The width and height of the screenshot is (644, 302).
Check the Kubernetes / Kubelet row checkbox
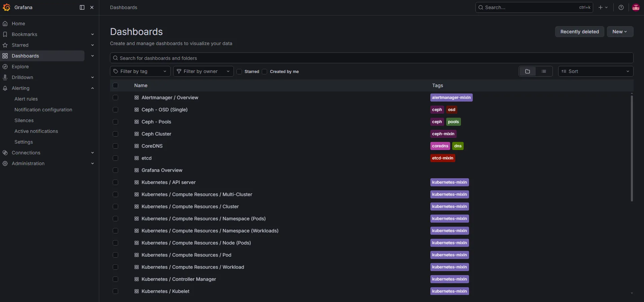(x=115, y=291)
